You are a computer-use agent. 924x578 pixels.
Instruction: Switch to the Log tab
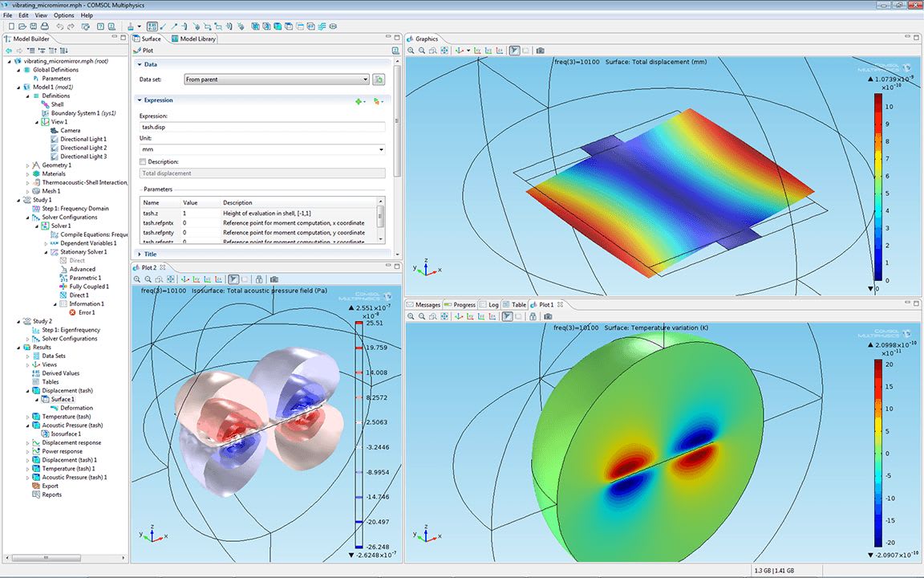[489, 305]
